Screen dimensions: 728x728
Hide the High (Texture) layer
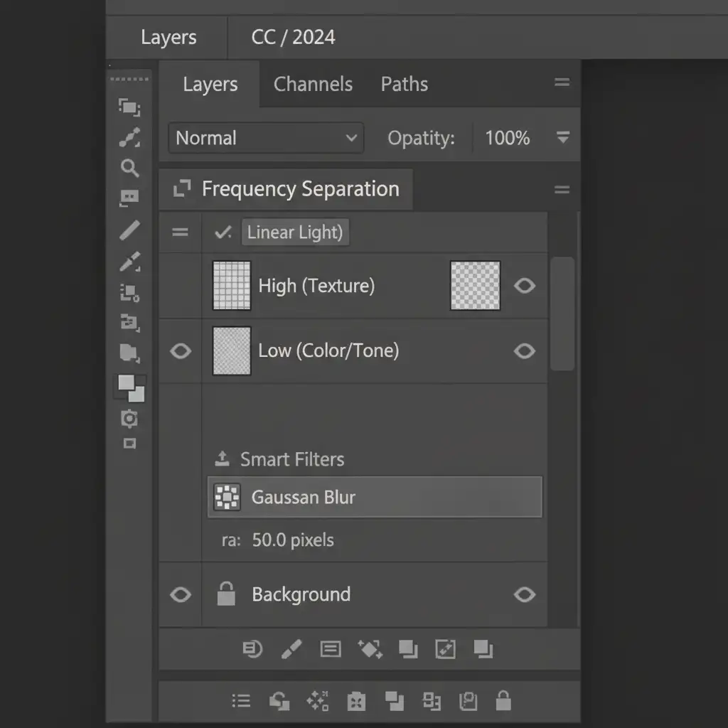[525, 286]
